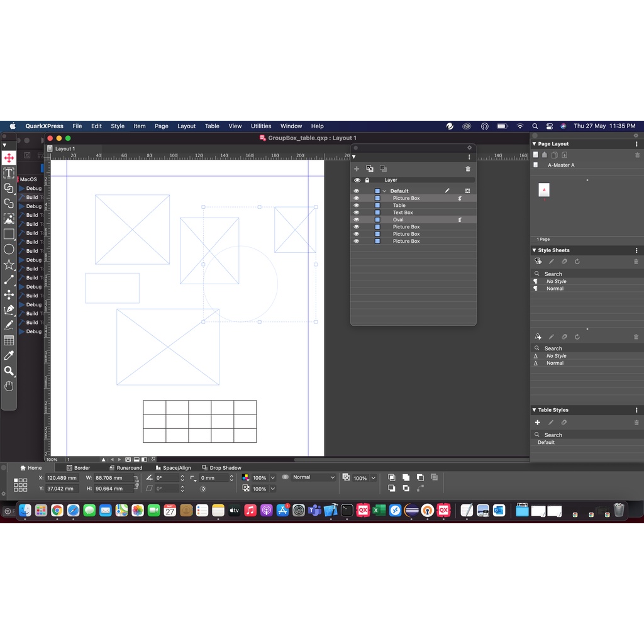Screen dimensions: 644x644
Task: Select the Bezier Pen tool
Action: click(x=9, y=310)
